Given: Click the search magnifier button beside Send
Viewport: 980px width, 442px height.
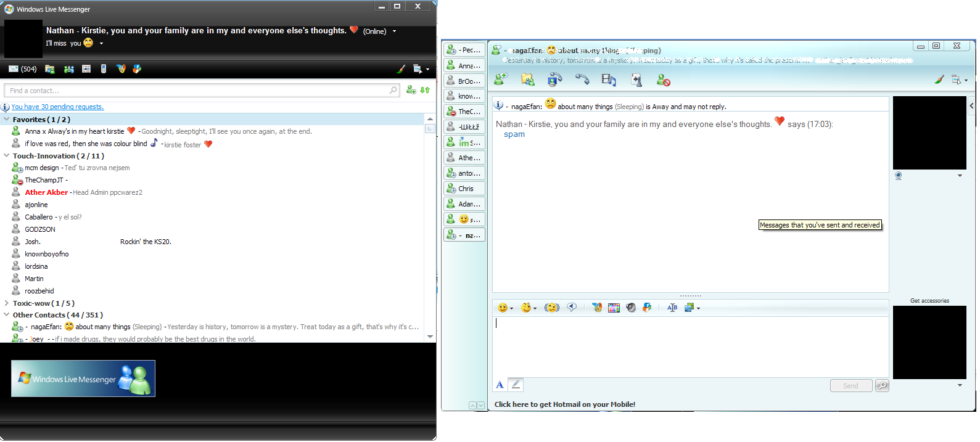Looking at the screenshot, I should tap(882, 386).
